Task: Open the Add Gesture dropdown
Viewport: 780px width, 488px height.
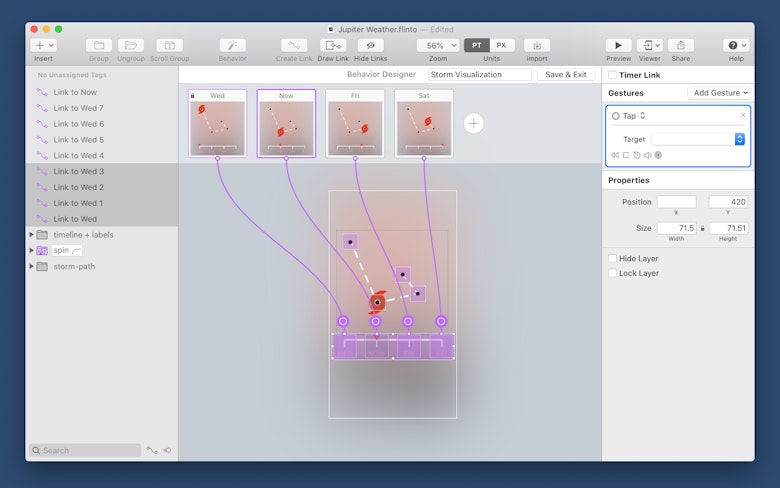Action: [x=718, y=93]
